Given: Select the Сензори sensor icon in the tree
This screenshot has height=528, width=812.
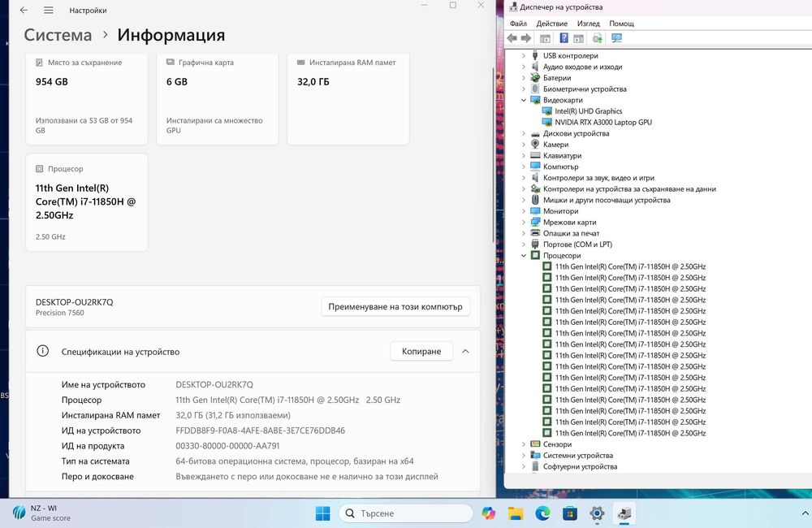Looking at the screenshot, I should click(535, 444).
